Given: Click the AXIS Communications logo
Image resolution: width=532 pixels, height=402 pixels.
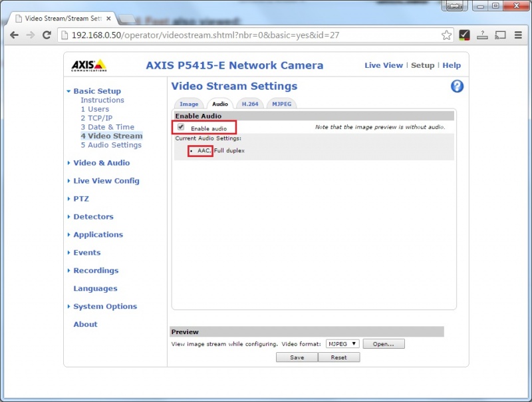Looking at the screenshot, I should pyautogui.click(x=89, y=65).
